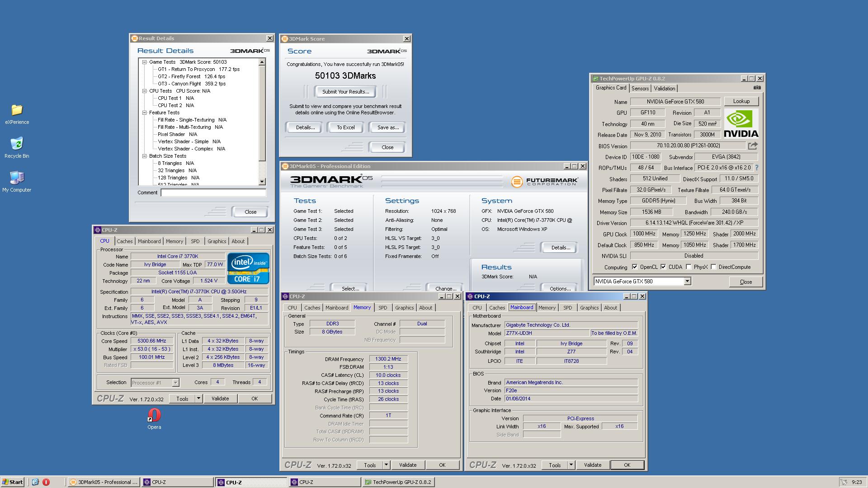This screenshot has width=868, height=488.
Task: Click the Close button in GPU-Z
Action: coord(745,282)
